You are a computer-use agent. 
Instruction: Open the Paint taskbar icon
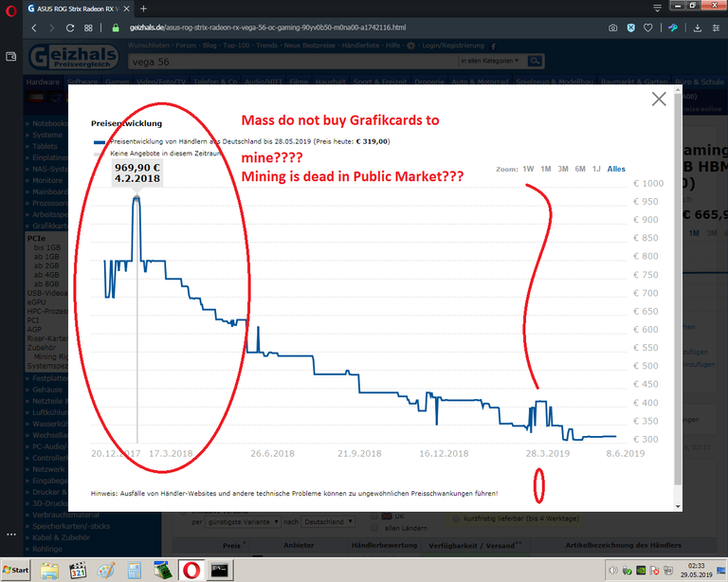[106, 570]
